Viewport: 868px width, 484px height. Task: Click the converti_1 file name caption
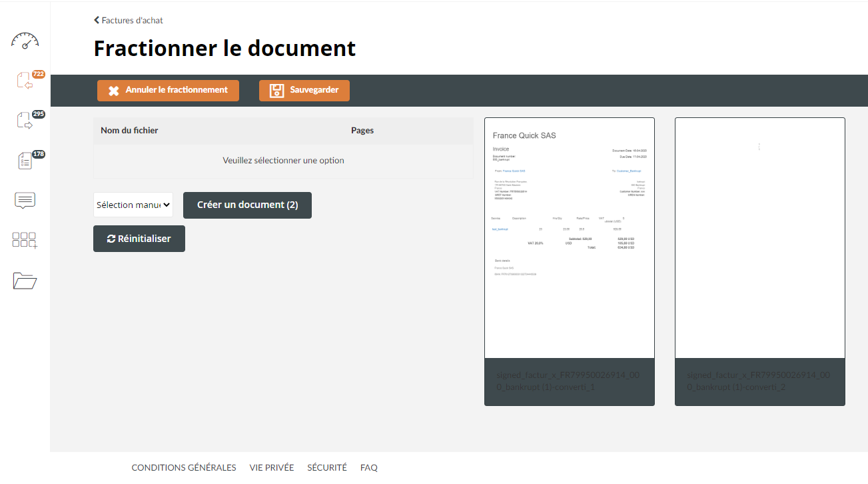tap(568, 381)
